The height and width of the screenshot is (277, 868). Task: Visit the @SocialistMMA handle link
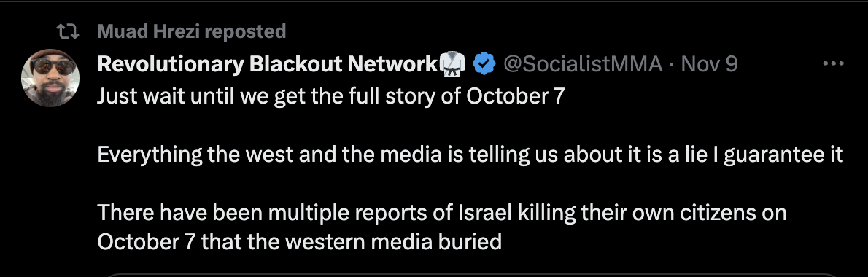click(582, 65)
